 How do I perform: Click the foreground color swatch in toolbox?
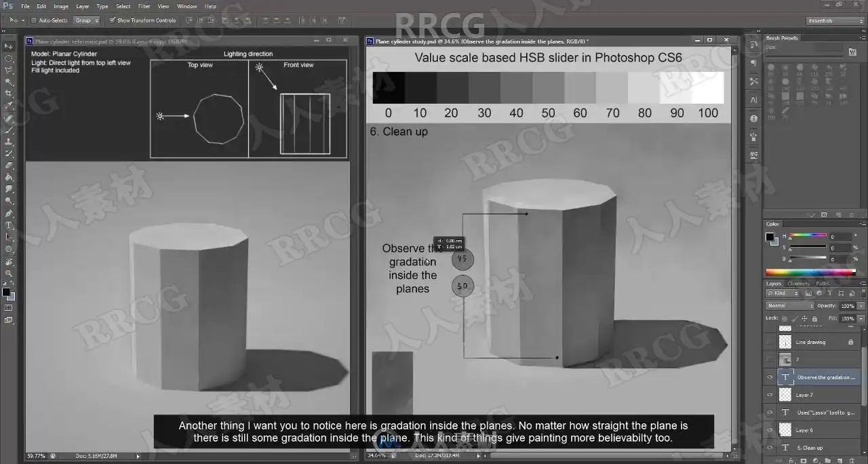pos(5,292)
